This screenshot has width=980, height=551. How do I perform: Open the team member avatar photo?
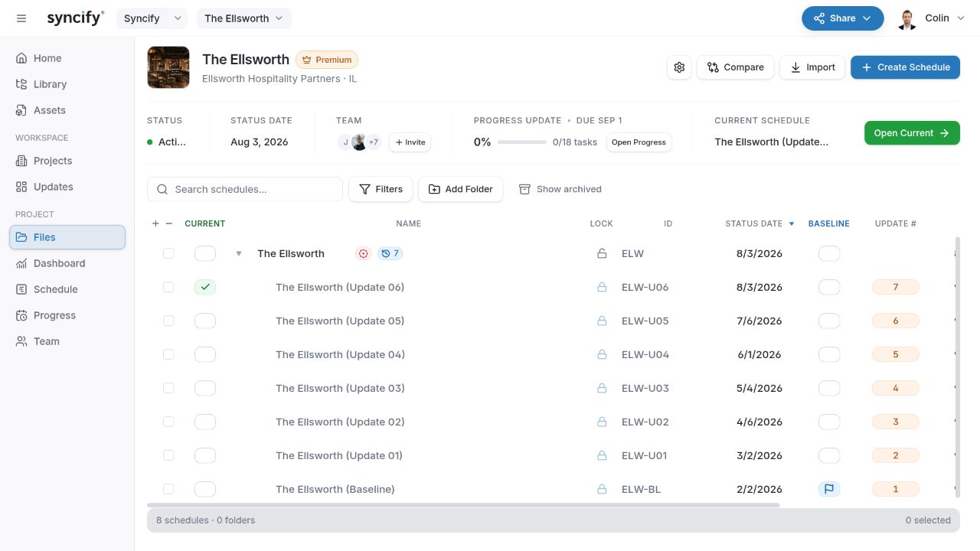[359, 142]
